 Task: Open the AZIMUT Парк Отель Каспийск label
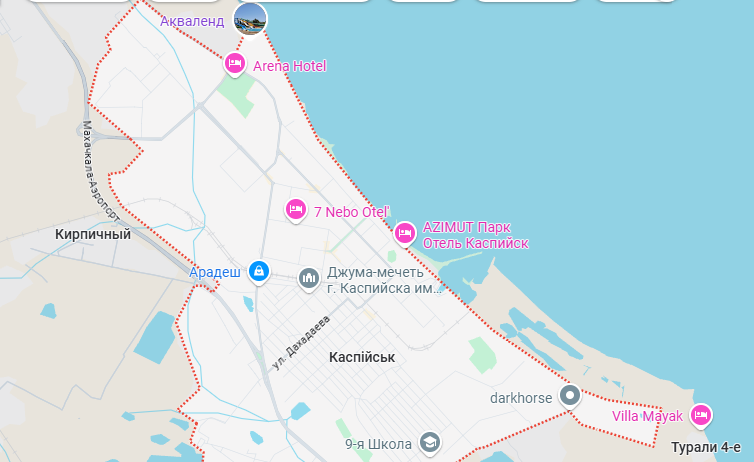click(476, 235)
